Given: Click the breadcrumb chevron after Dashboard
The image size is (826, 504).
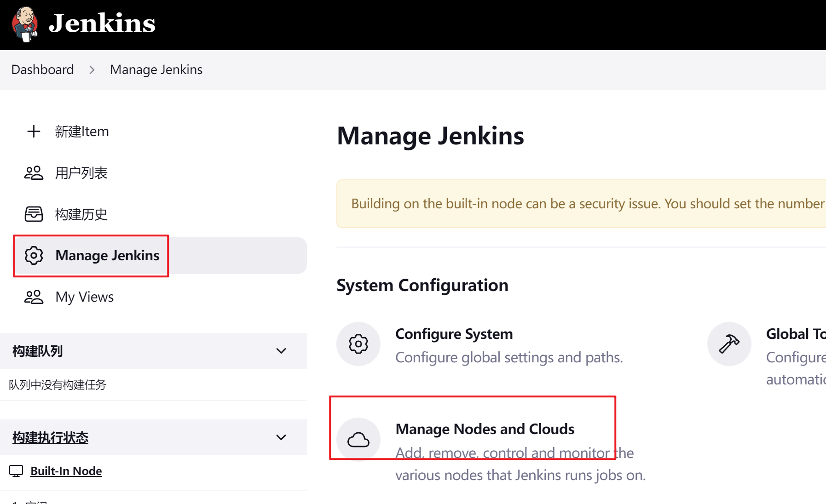Looking at the screenshot, I should pyautogui.click(x=92, y=70).
